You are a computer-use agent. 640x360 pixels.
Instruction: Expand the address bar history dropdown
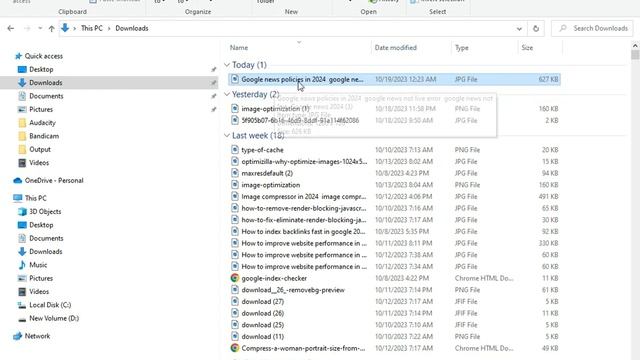coord(519,29)
